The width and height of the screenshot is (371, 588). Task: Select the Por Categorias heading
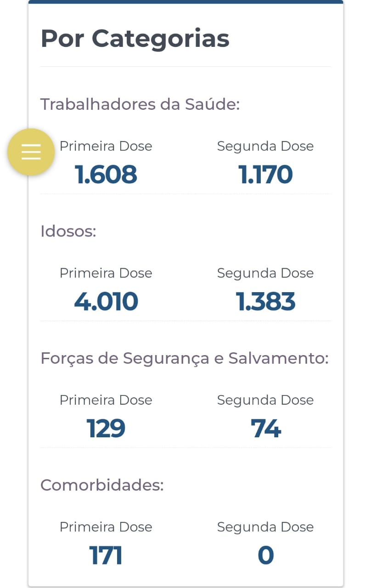[135, 39]
